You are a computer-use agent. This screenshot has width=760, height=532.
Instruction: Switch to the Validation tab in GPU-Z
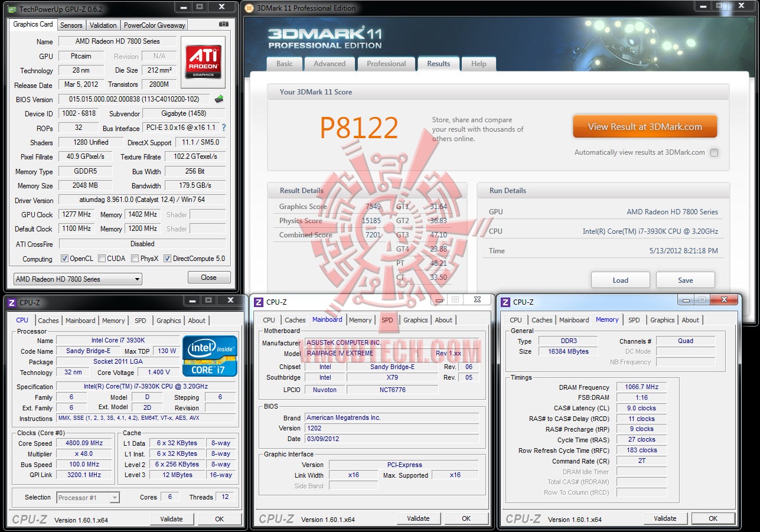coord(103,25)
